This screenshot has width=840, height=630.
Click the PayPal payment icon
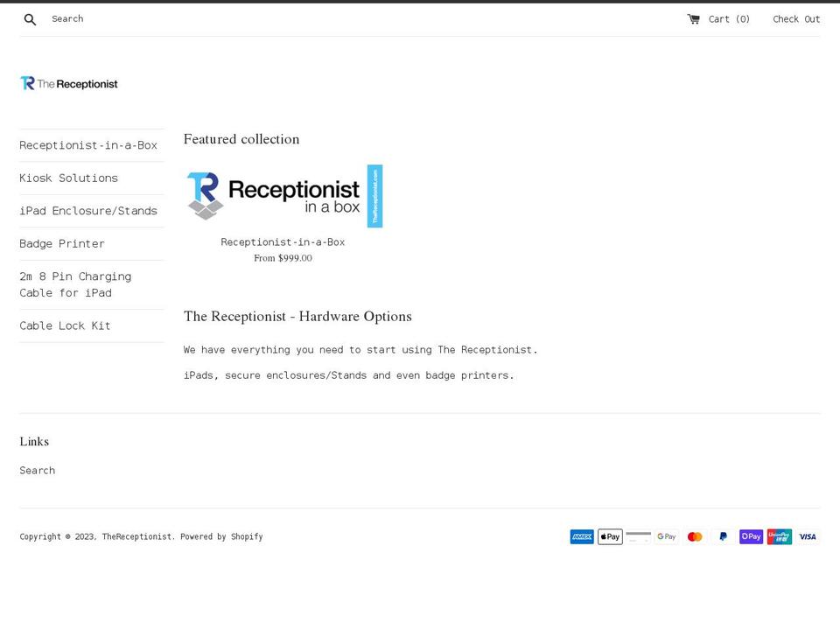[x=724, y=536]
